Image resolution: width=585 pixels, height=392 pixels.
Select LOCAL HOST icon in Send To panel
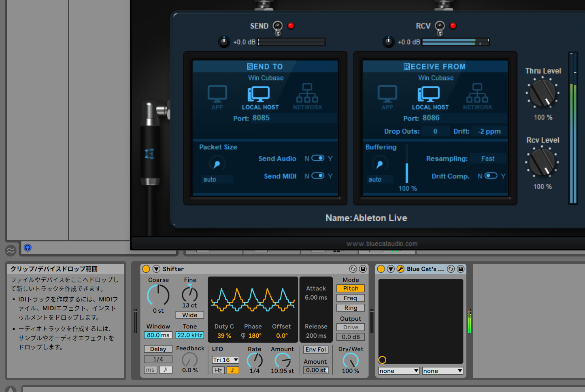pos(260,97)
